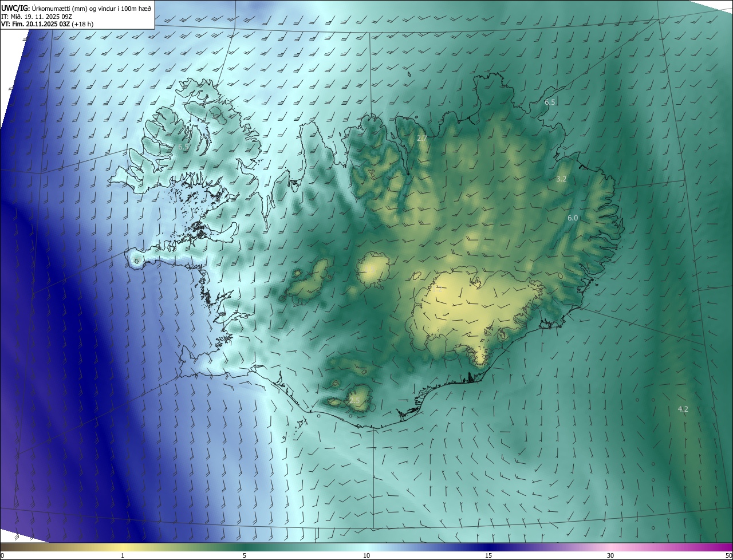Image resolution: width=733 pixels, height=560 pixels.
Task: Click the colorbar tick label '0'
Action: pyautogui.click(x=2, y=555)
